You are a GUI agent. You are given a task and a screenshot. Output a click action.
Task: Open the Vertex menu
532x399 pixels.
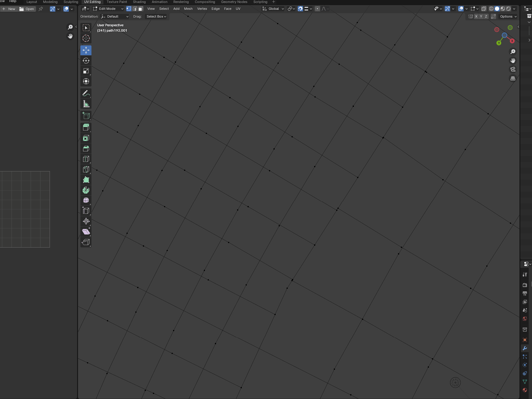[x=202, y=9]
